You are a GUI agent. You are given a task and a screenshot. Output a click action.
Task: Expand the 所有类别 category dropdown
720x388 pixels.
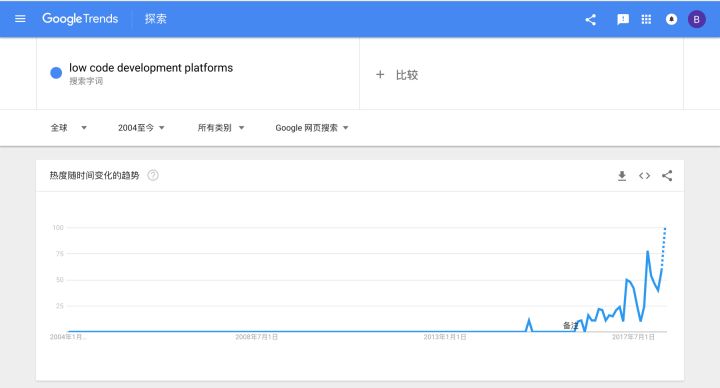pyautogui.click(x=220, y=128)
